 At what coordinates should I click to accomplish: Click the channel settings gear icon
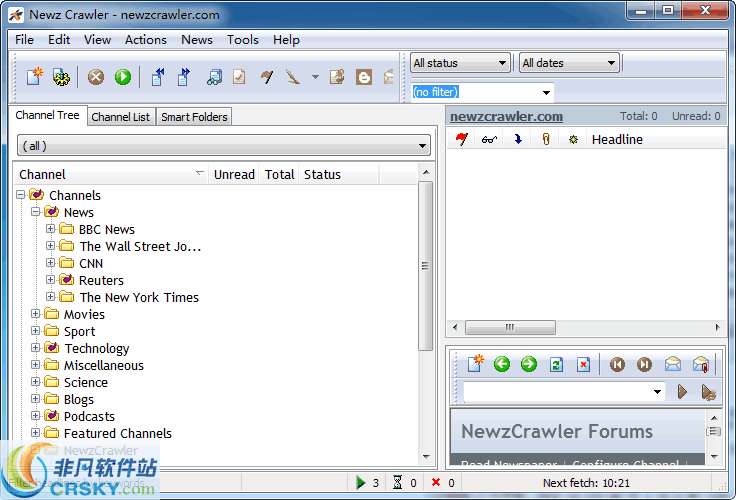(x=61, y=77)
